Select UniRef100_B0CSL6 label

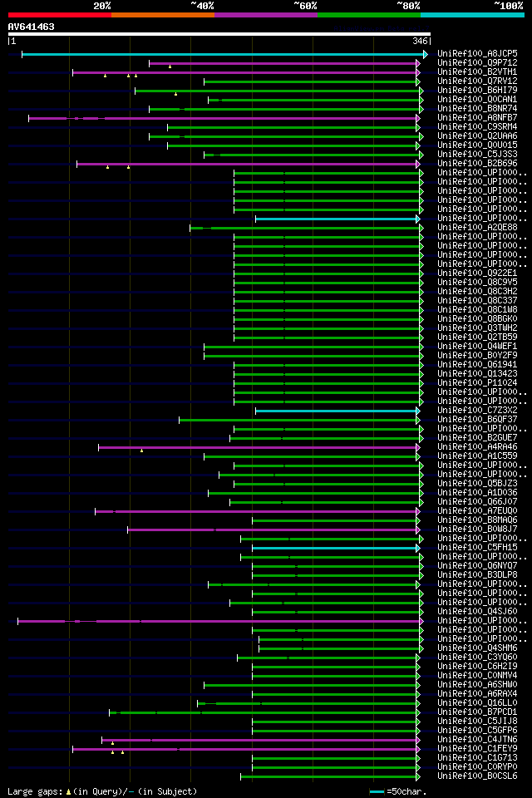477,776
